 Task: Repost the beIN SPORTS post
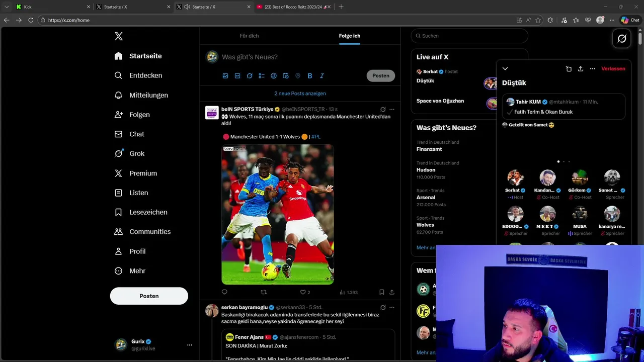click(264, 292)
